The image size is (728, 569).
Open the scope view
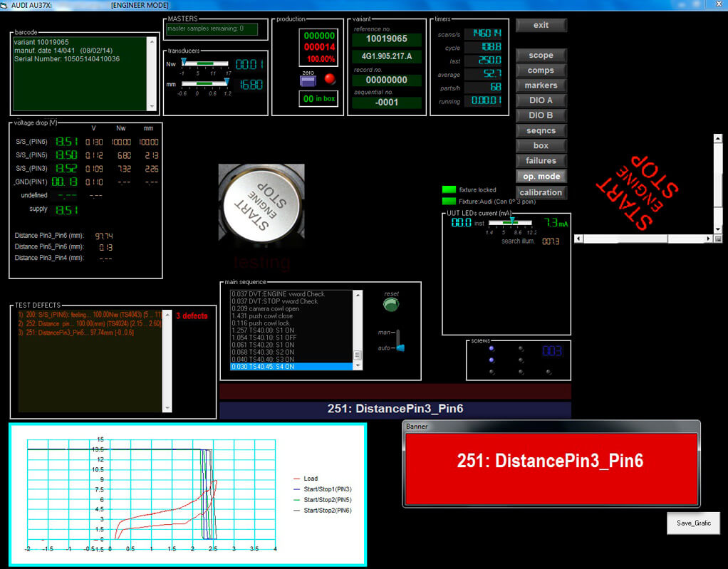point(541,56)
